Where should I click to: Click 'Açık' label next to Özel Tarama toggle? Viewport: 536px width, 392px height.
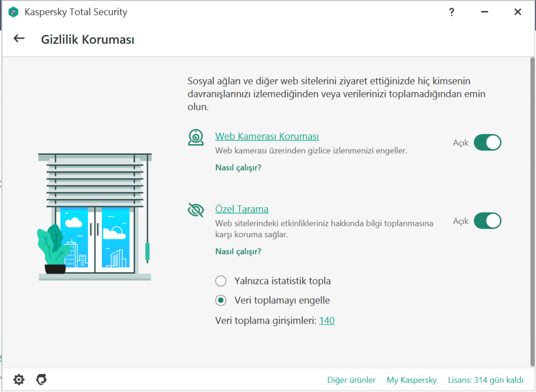pyautogui.click(x=460, y=221)
